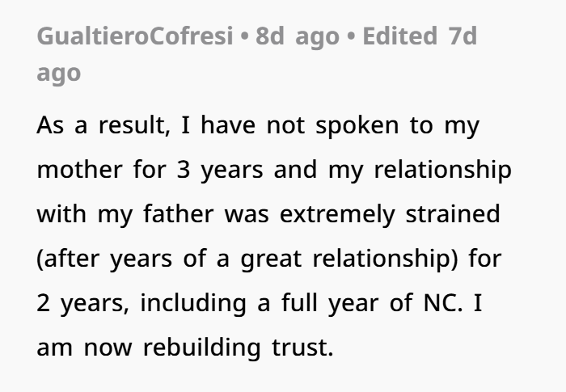Click the opening parenthesis before "after years"
This screenshot has height=392, width=566.
40,265
